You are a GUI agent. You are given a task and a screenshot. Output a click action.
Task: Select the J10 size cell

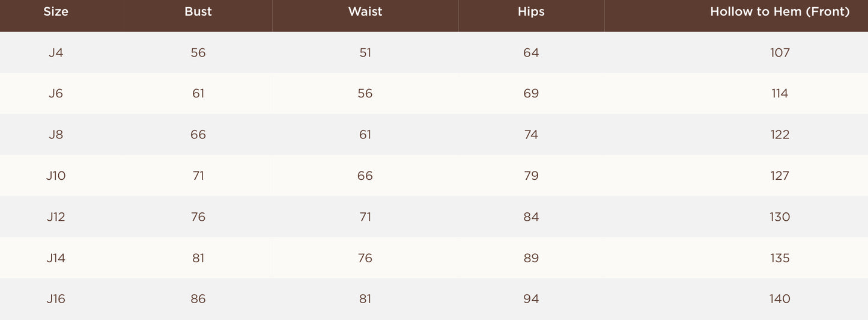click(56, 176)
